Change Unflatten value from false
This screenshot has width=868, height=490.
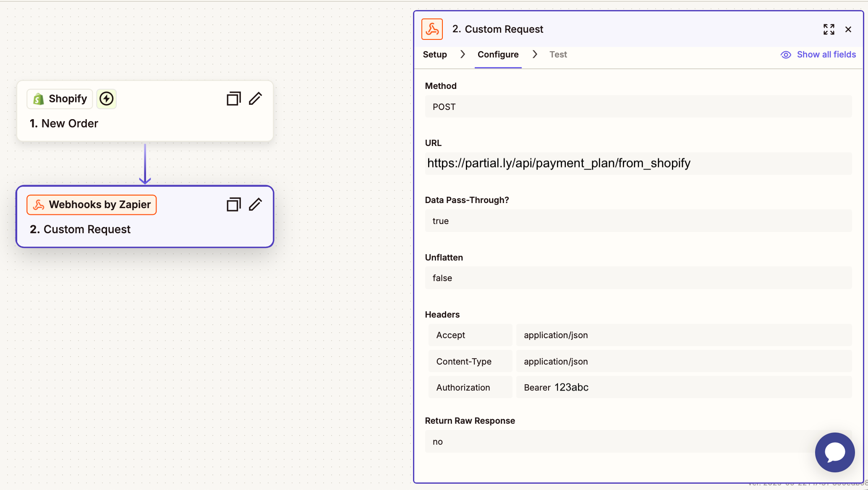[638, 278]
